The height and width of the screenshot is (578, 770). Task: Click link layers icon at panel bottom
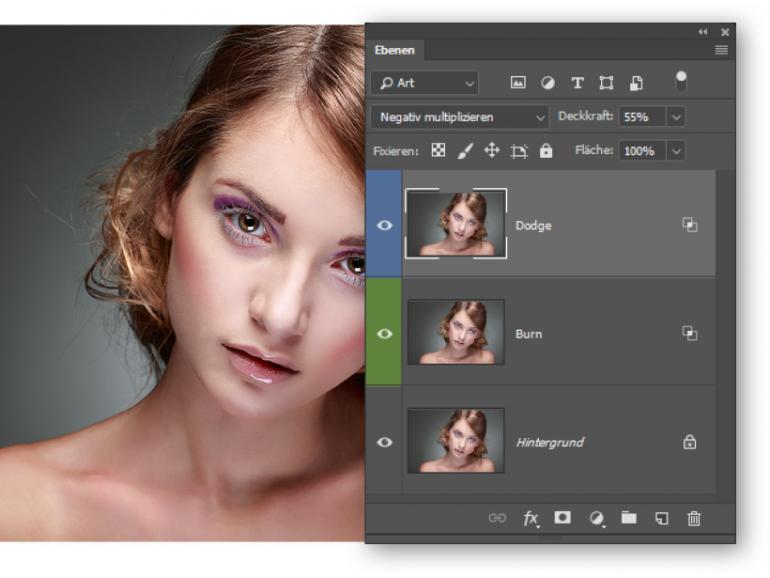(497, 518)
